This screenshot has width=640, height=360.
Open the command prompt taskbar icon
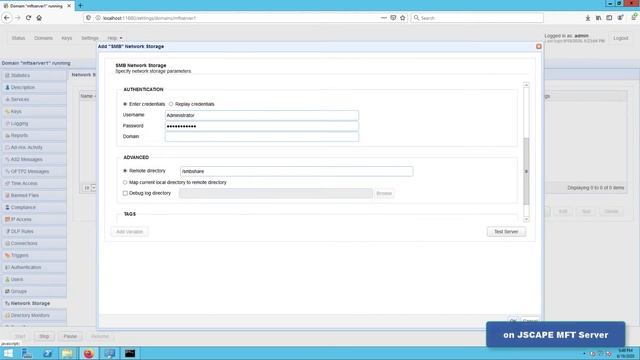tap(130, 353)
